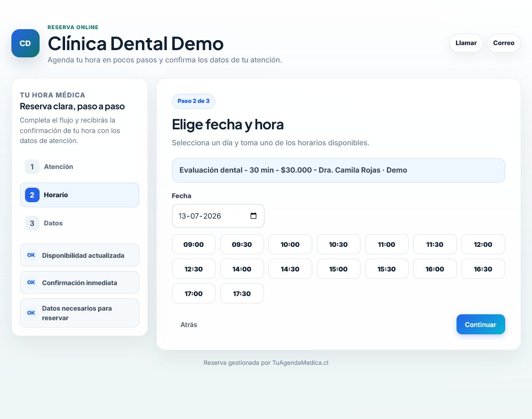Choose the 09:00 time slot
Screen dimensions: 532x419
(194, 244)
